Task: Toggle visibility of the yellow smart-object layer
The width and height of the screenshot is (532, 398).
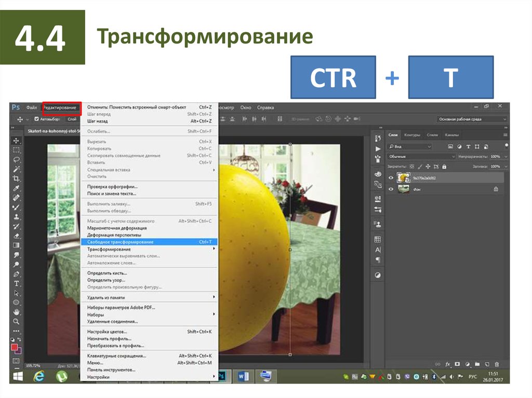Action: [391, 177]
